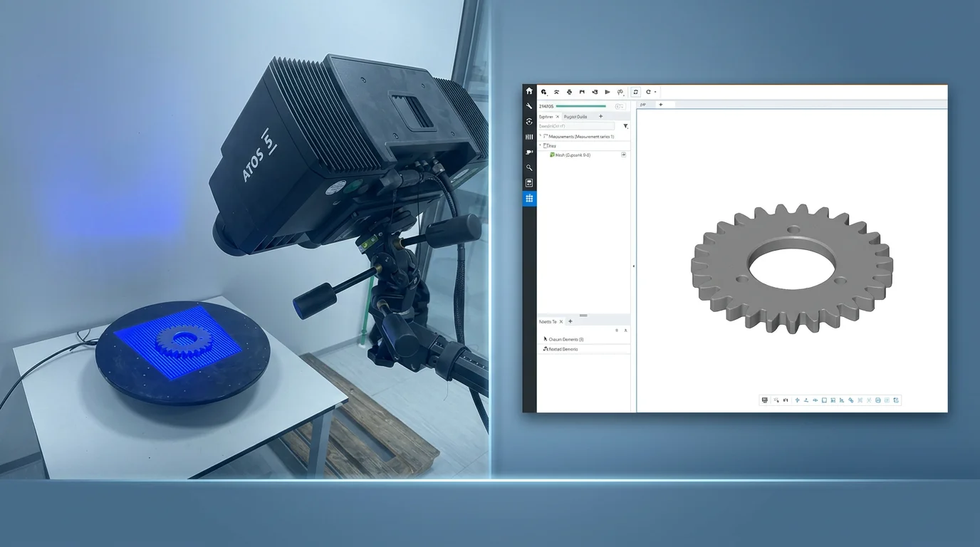980x547 pixels.
Task: Click the Home icon in the sidebar
Action: [529, 91]
